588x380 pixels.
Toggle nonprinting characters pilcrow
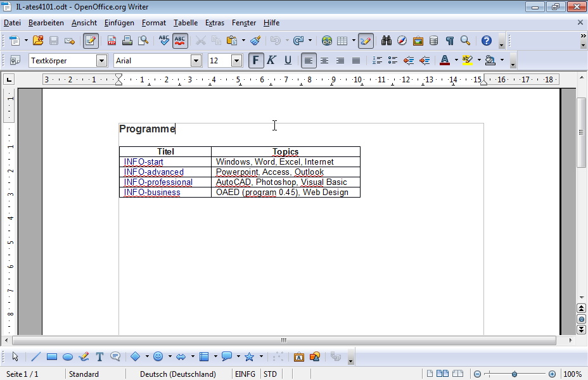coord(449,41)
